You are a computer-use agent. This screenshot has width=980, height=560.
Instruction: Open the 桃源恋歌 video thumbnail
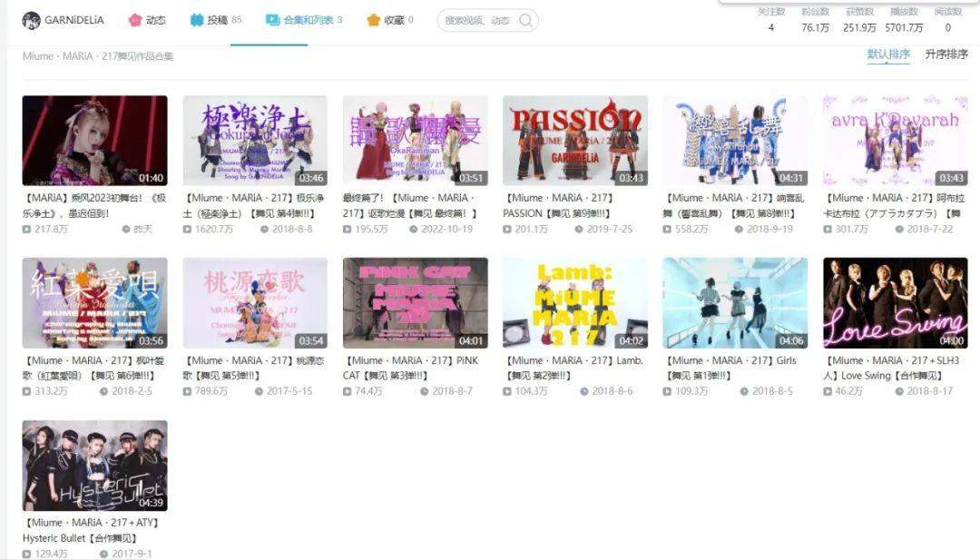pyautogui.click(x=255, y=303)
